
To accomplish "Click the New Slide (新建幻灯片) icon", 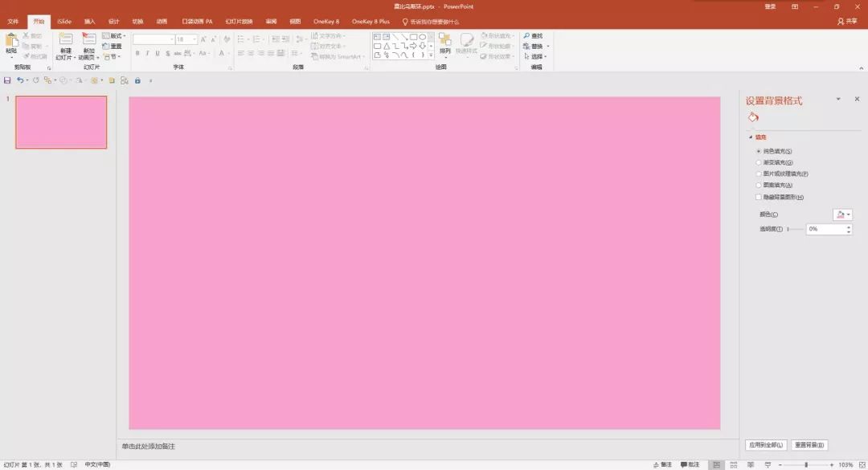I will tap(65, 41).
